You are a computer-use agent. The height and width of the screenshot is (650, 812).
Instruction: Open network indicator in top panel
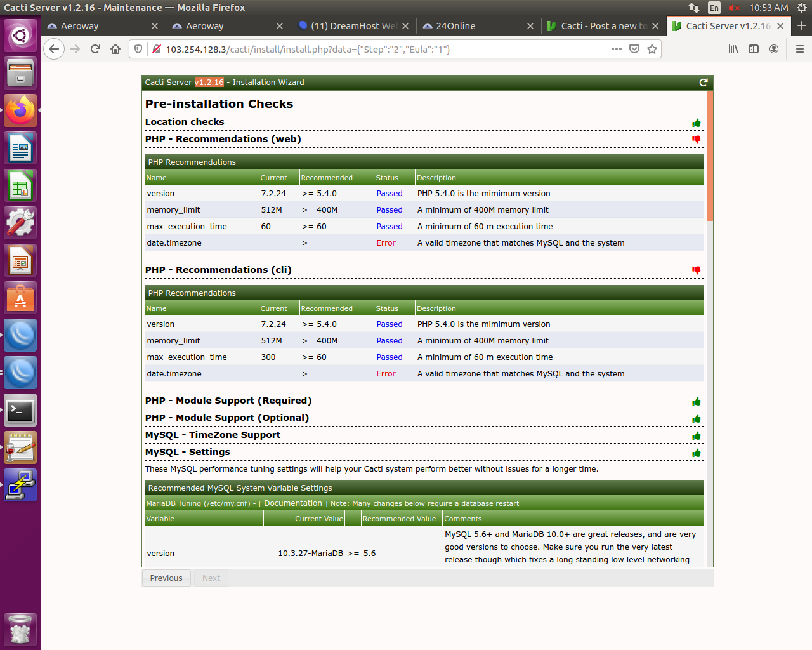coord(694,8)
